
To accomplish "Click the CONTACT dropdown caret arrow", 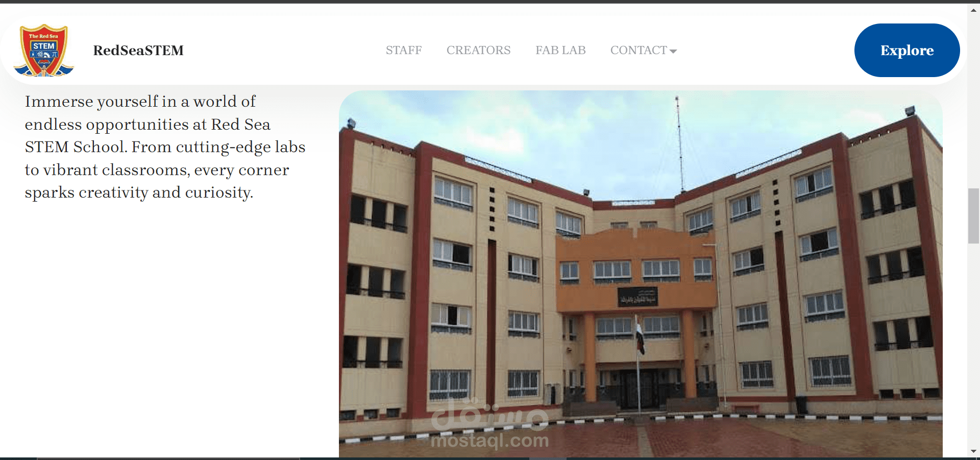I will tap(673, 51).
